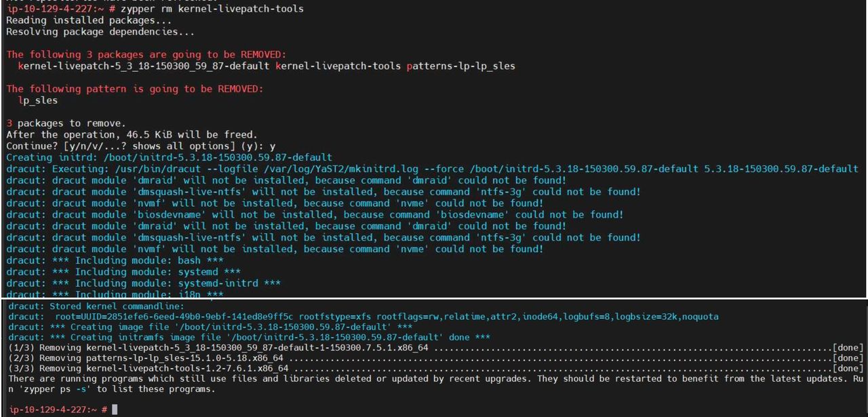The height and width of the screenshot is (417, 868).
Task: Click the root=UUID kernel commandline text
Action: point(387,317)
